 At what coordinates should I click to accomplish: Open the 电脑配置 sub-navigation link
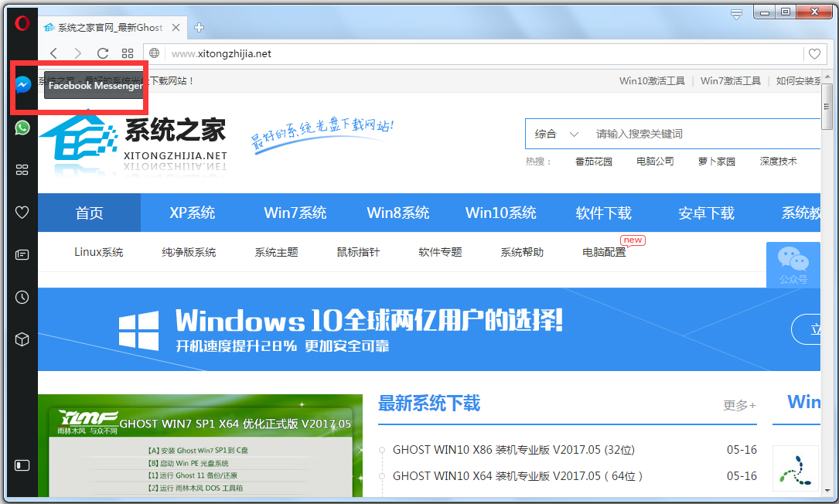click(604, 252)
